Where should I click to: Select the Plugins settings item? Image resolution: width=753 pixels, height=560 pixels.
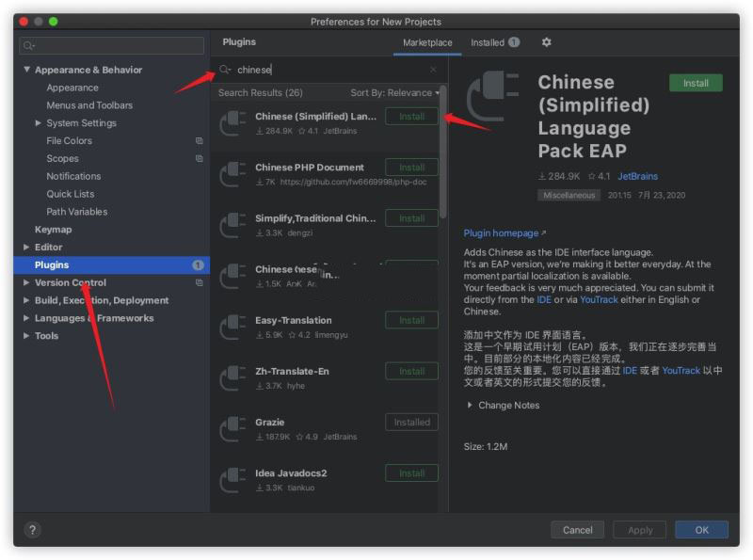(x=111, y=264)
